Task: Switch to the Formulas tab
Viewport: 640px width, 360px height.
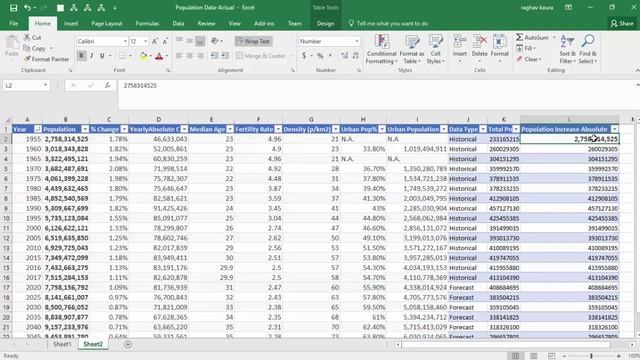Action: tap(147, 24)
